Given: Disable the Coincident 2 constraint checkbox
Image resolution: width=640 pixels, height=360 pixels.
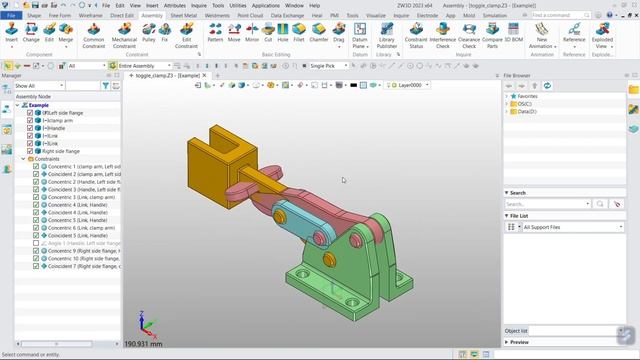Looking at the screenshot, I should point(36,174).
